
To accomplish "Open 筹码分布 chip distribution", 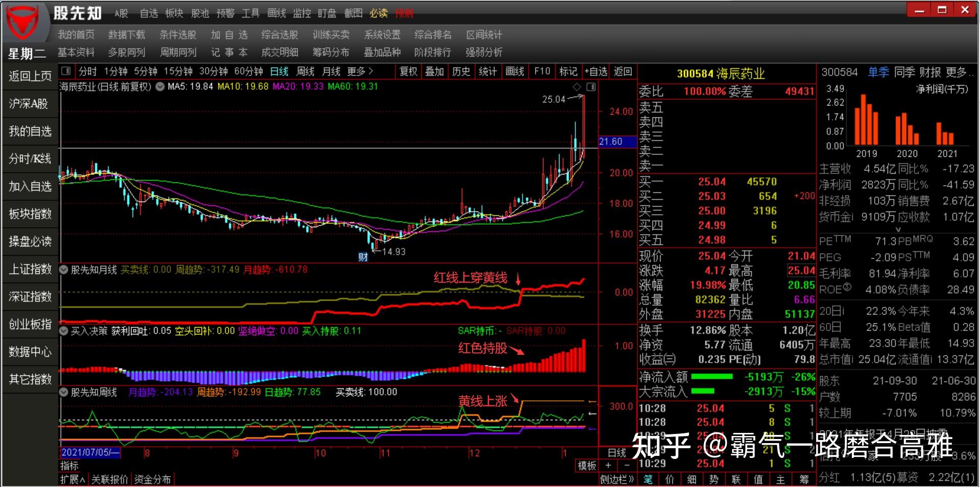I will pos(331,52).
